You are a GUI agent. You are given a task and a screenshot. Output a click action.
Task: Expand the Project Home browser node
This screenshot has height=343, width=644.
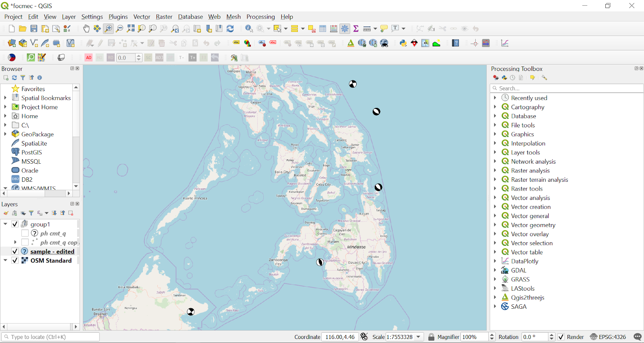pyautogui.click(x=5, y=107)
